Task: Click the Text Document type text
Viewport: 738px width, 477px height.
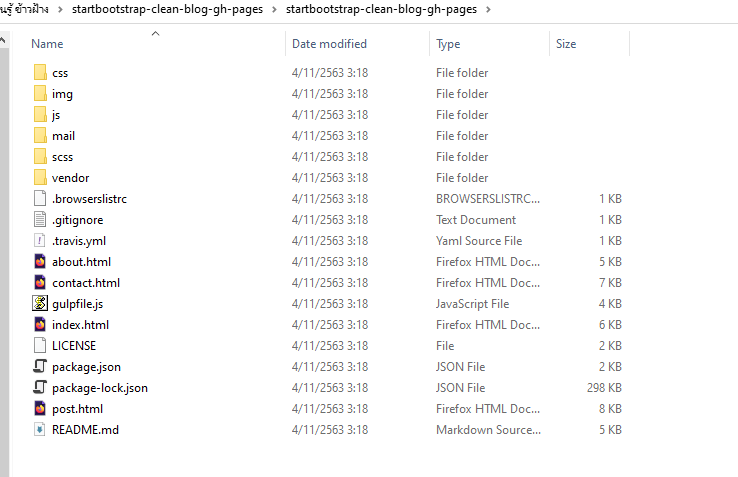Action: click(x=476, y=220)
